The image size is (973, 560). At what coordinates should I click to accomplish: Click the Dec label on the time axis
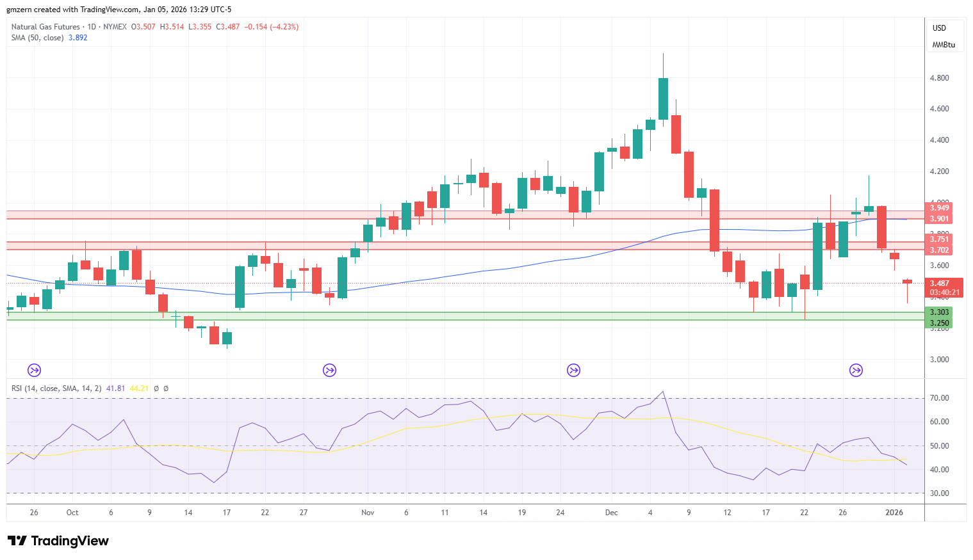coord(612,513)
